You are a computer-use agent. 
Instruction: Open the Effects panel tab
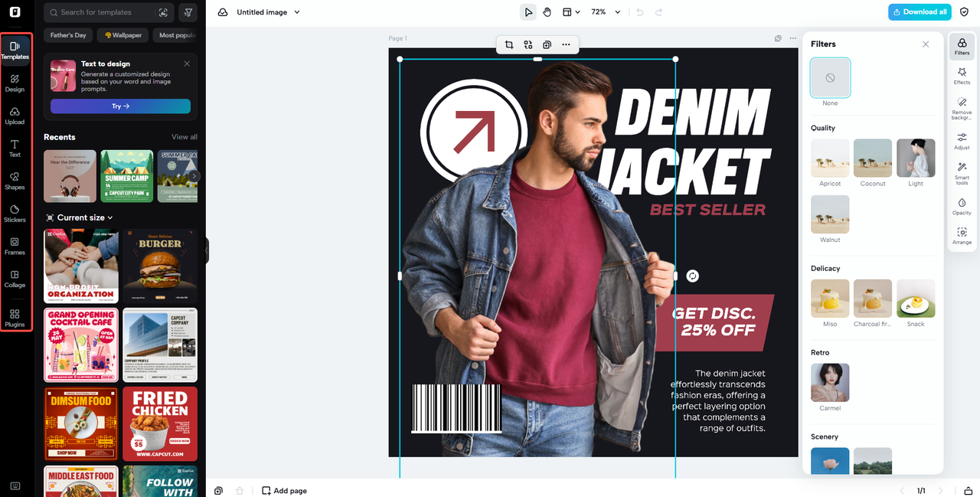(x=962, y=76)
